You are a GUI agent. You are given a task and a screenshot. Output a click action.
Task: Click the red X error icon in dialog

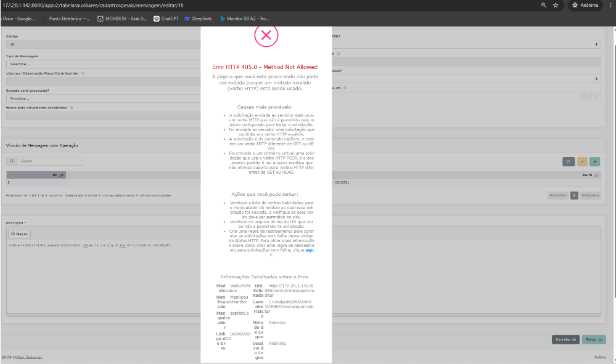tap(266, 35)
